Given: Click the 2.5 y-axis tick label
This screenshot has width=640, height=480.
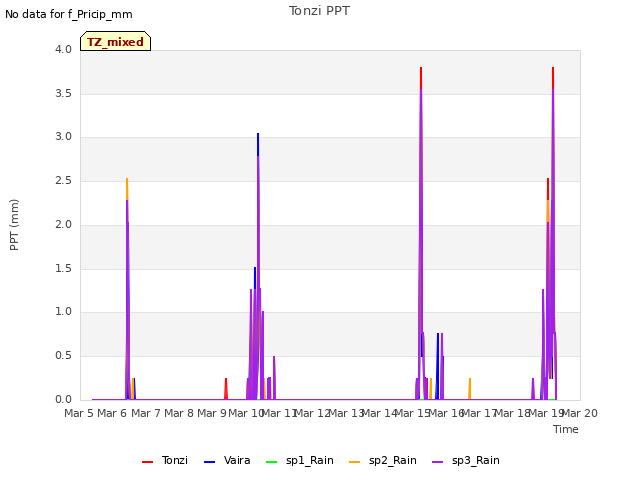Looking at the screenshot, I should 64,180.
